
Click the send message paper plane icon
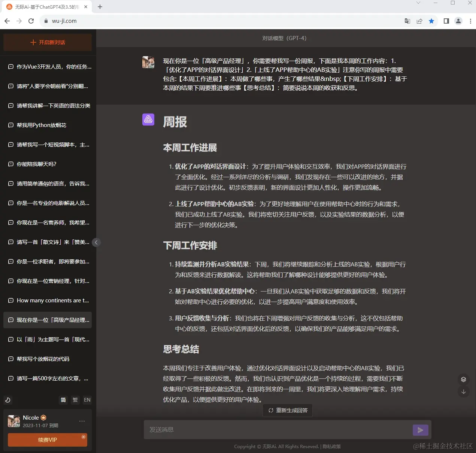420,430
